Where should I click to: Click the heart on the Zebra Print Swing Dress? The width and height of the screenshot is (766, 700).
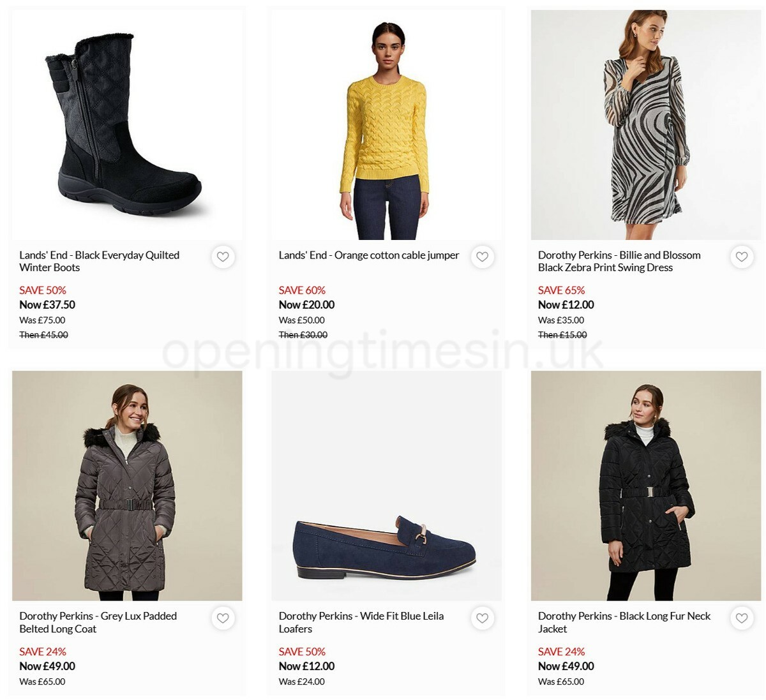point(741,257)
